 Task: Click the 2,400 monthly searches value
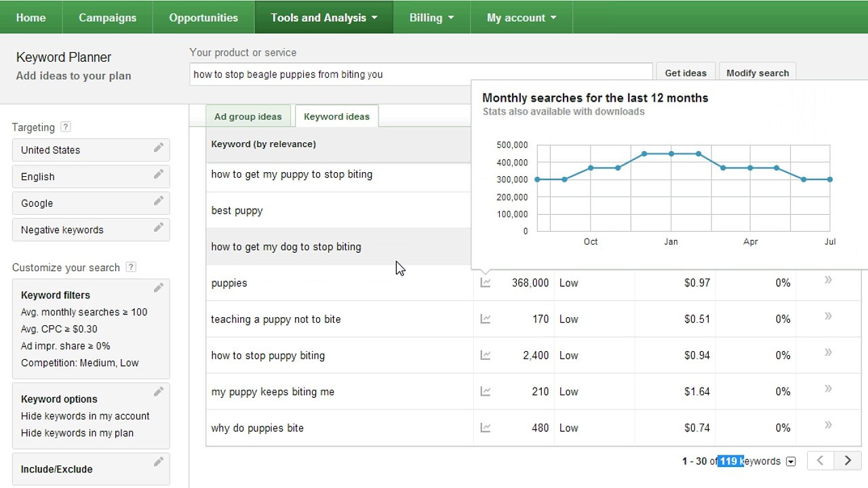pyautogui.click(x=536, y=355)
